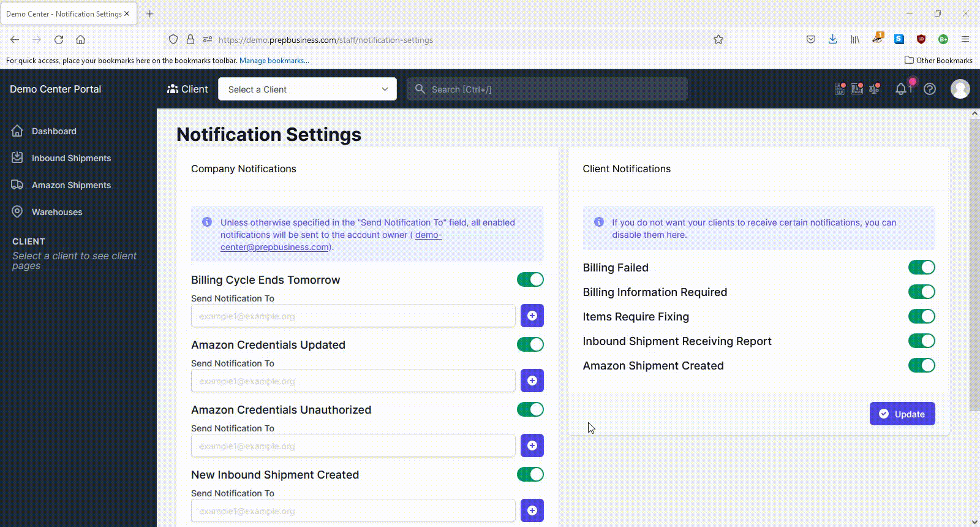Image resolution: width=980 pixels, height=527 pixels.
Task: Click the Inbound Shipments sidebar icon
Action: 17,157
